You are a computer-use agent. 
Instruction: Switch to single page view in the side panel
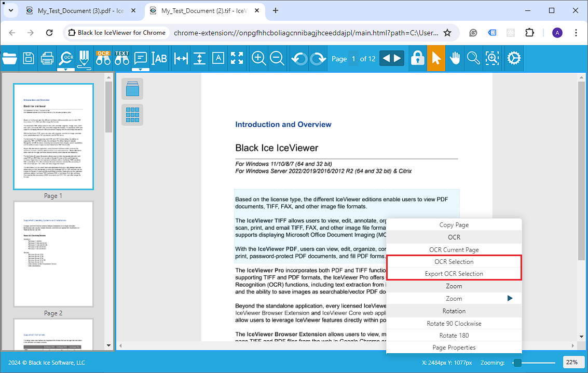(132, 89)
